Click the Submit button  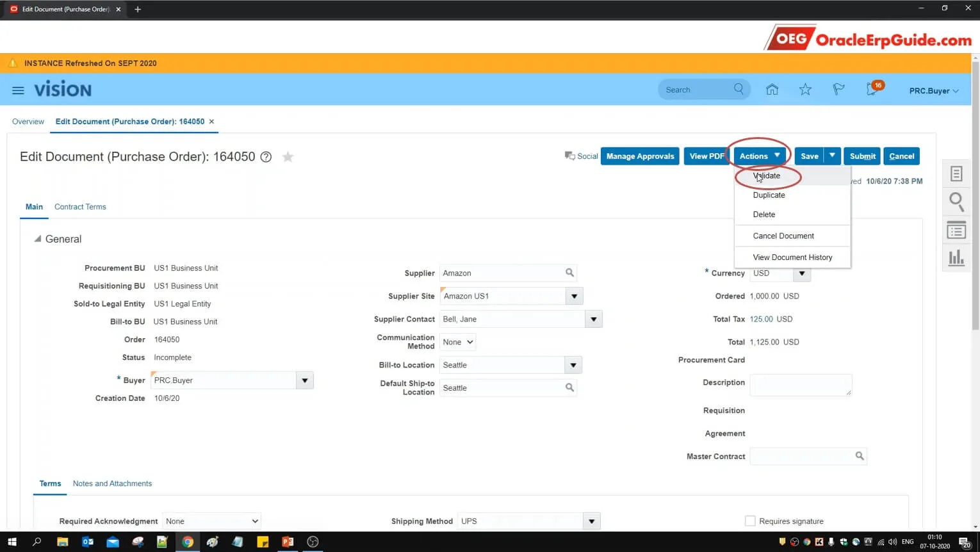pyautogui.click(x=862, y=156)
